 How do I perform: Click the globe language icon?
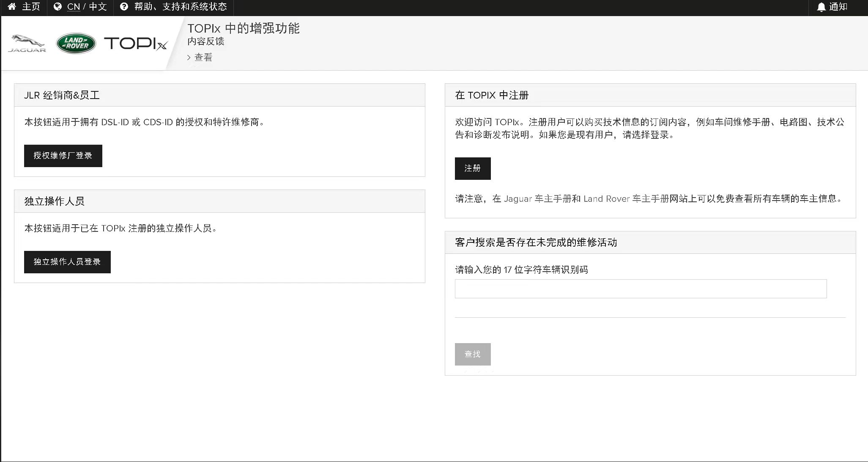pyautogui.click(x=58, y=7)
